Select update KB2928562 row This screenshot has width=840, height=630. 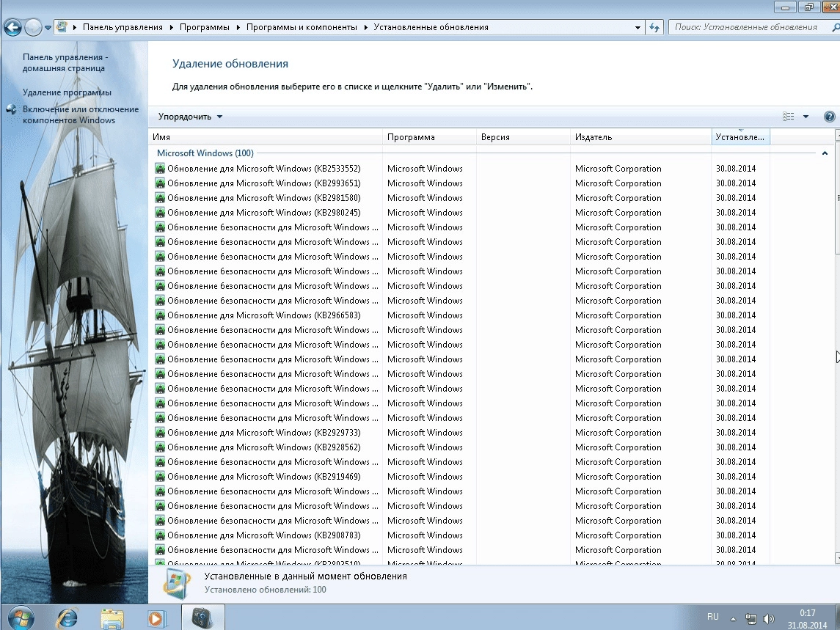tap(461, 447)
